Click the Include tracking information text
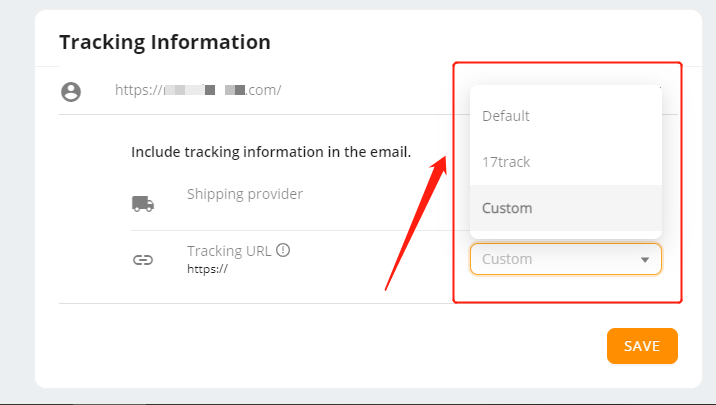716x405 pixels. [x=271, y=152]
